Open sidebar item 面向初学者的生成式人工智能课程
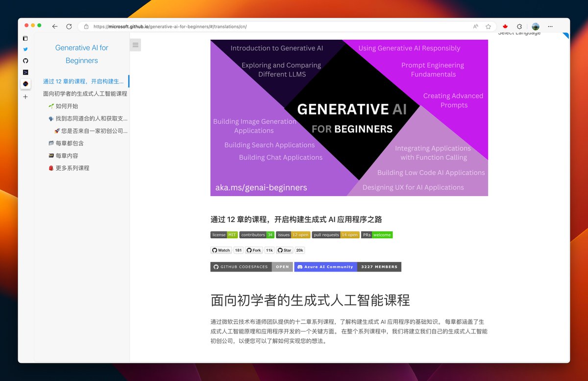Screen dimensions: 588x381 (85, 94)
